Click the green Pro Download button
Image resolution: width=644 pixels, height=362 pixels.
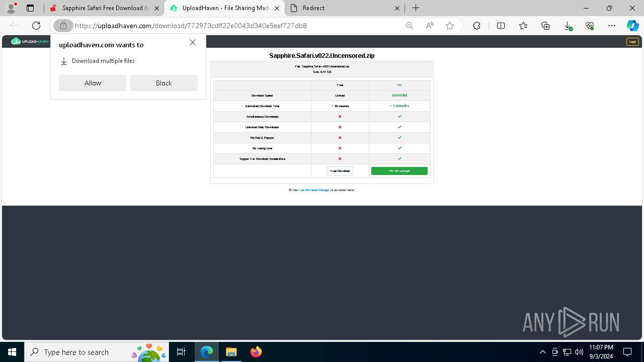399,171
